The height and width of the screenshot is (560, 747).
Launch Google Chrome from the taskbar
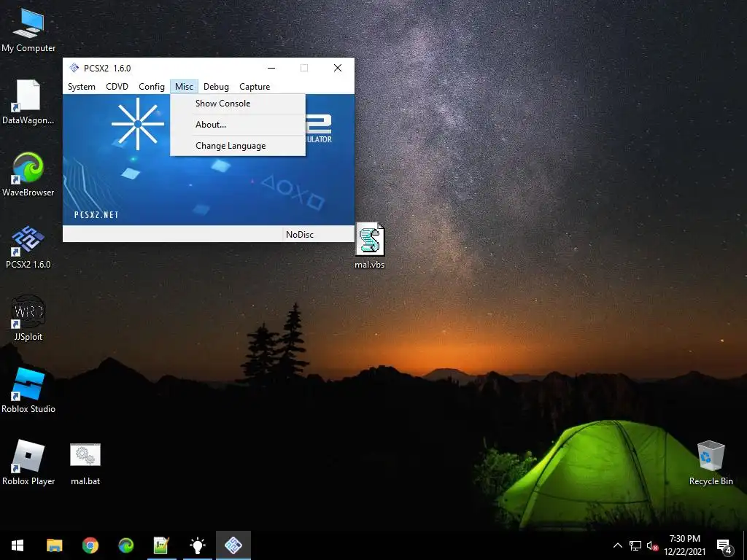[x=90, y=545]
